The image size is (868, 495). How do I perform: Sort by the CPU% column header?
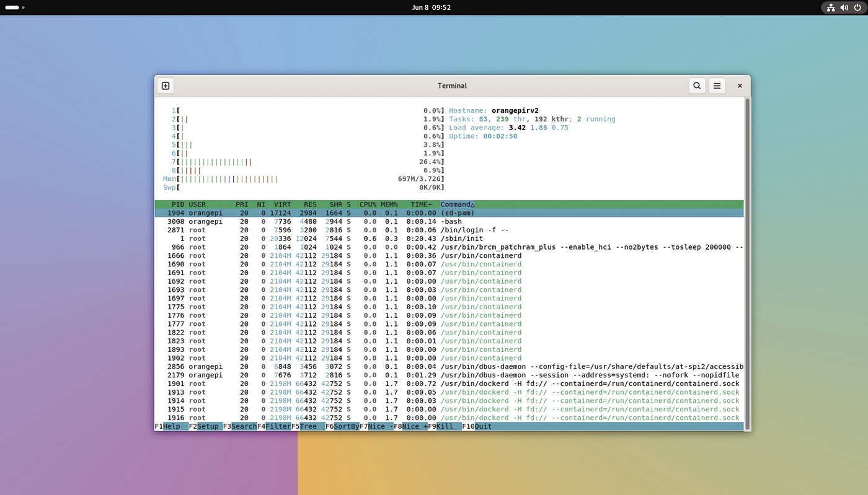pyautogui.click(x=368, y=204)
